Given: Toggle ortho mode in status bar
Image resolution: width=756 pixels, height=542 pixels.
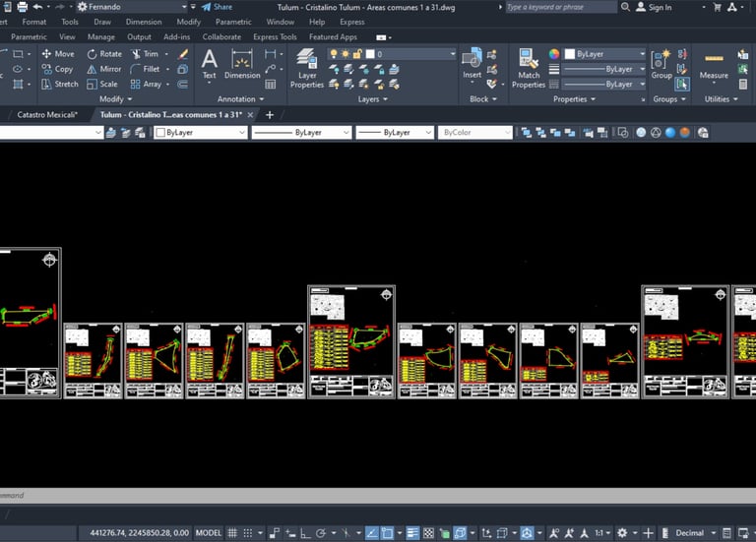Looking at the screenshot, I should point(305,533).
